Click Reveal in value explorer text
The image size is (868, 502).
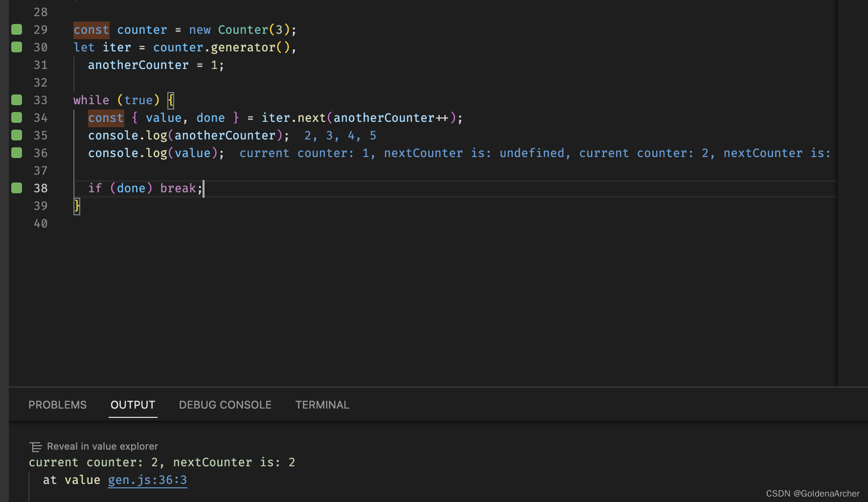[102, 446]
